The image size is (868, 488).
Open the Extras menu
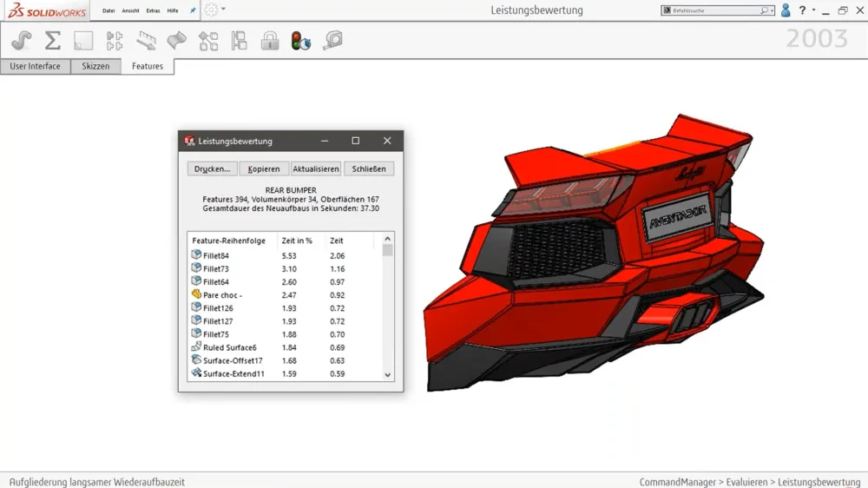[154, 10]
